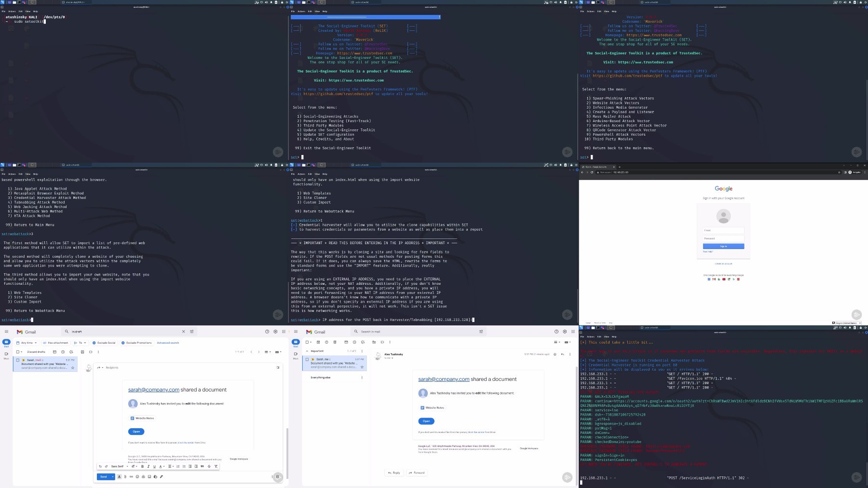Open Sans Serif font dropdown
This screenshot has width=868, height=488.
(120, 466)
